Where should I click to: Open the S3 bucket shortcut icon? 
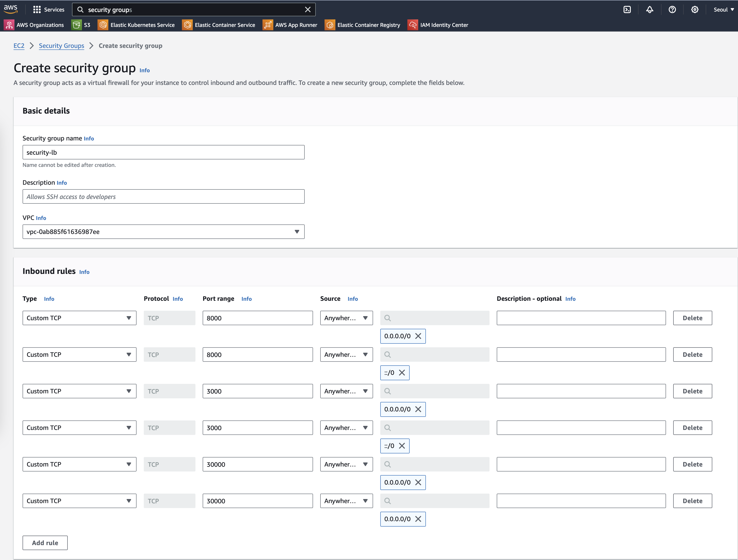(77, 25)
